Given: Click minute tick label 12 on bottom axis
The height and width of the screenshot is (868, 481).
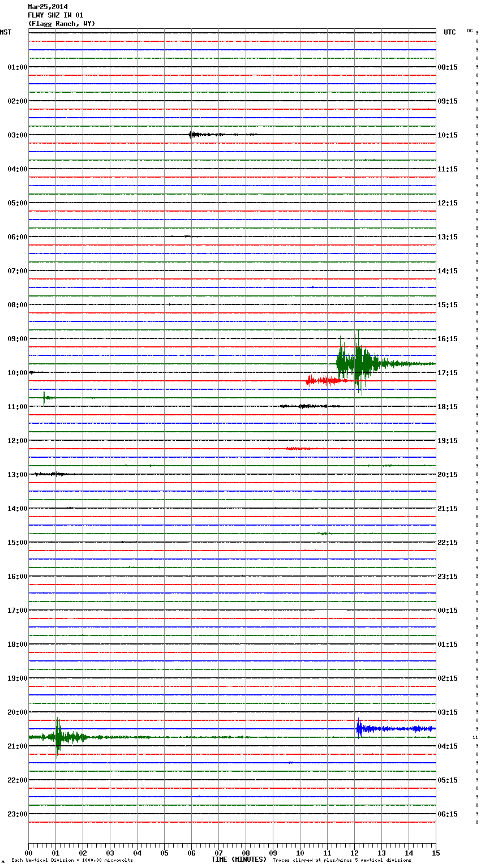Looking at the screenshot, I should point(354,853).
